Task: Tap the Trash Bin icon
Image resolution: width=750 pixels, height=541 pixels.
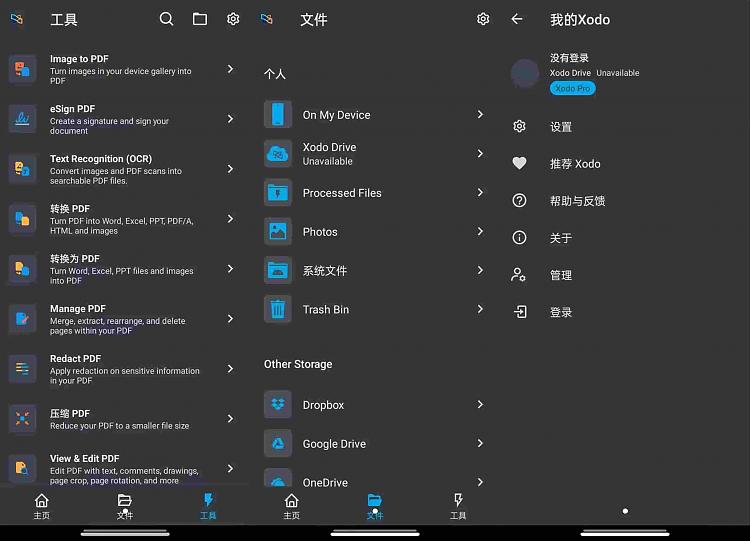Action: click(278, 309)
